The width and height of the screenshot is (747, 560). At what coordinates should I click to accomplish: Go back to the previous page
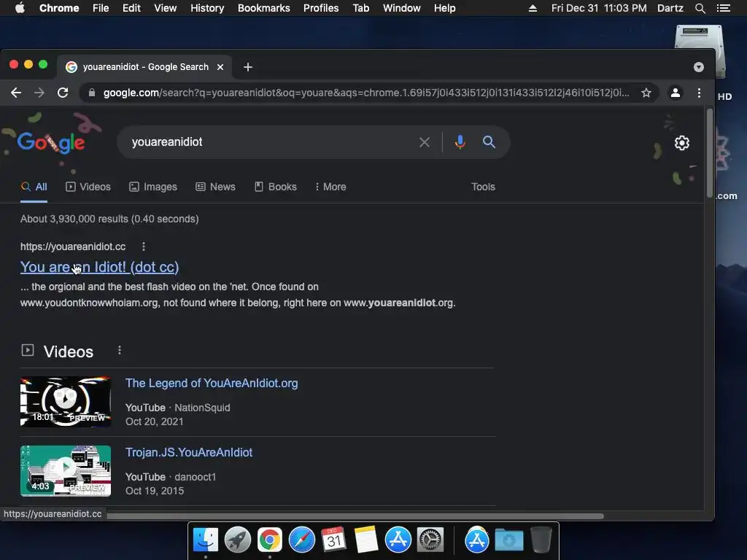coord(16,93)
